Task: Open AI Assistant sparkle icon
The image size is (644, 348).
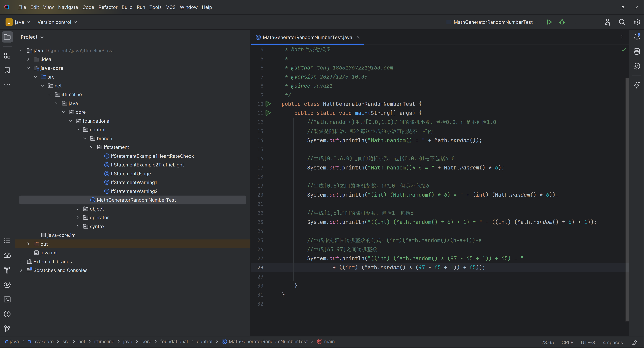Action: [637, 85]
